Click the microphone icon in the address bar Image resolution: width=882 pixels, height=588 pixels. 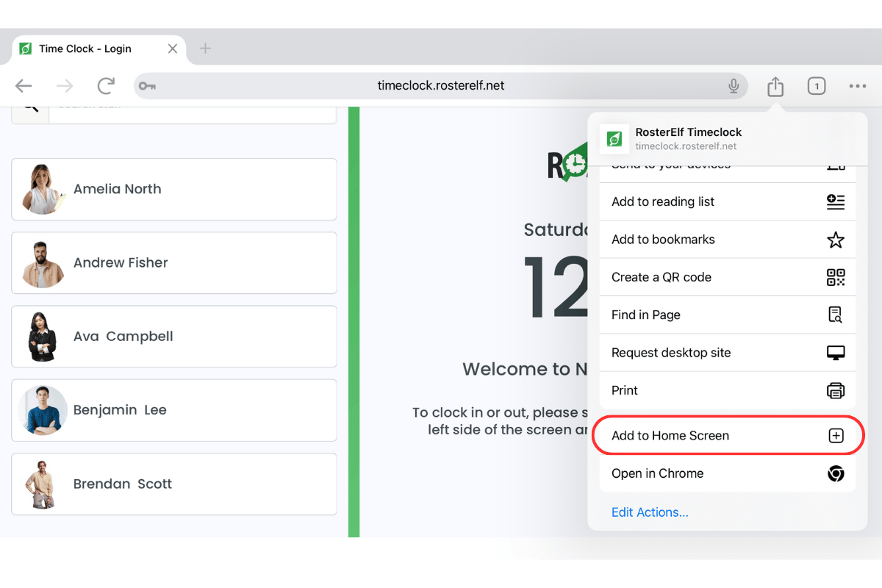click(x=734, y=86)
